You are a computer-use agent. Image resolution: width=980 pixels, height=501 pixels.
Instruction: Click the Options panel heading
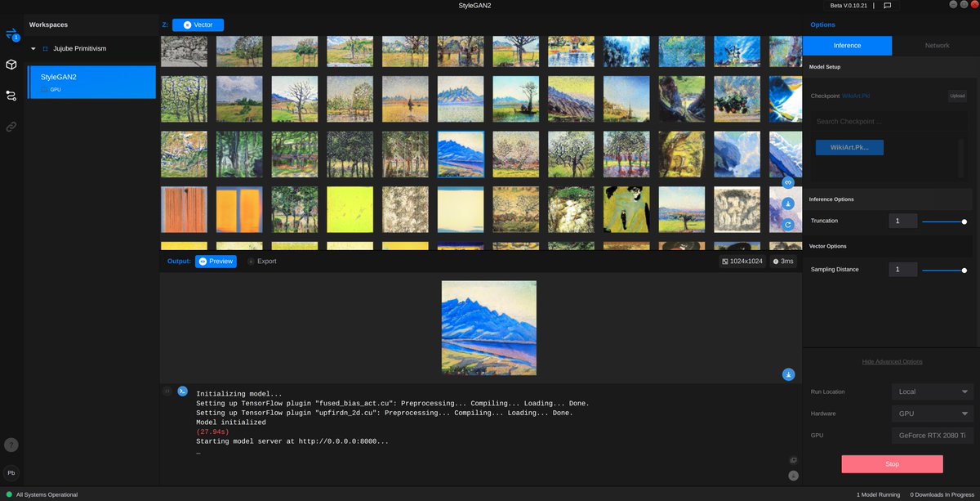coord(822,25)
